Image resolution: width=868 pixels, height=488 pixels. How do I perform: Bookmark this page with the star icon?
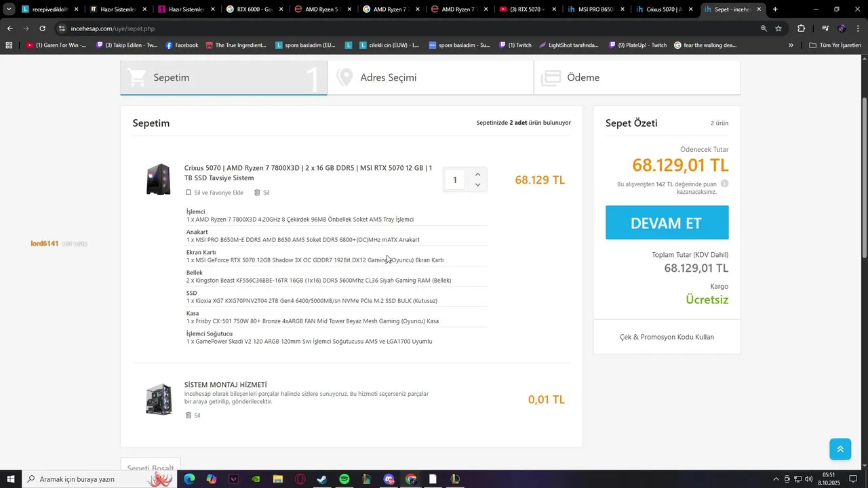click(778, 28)
